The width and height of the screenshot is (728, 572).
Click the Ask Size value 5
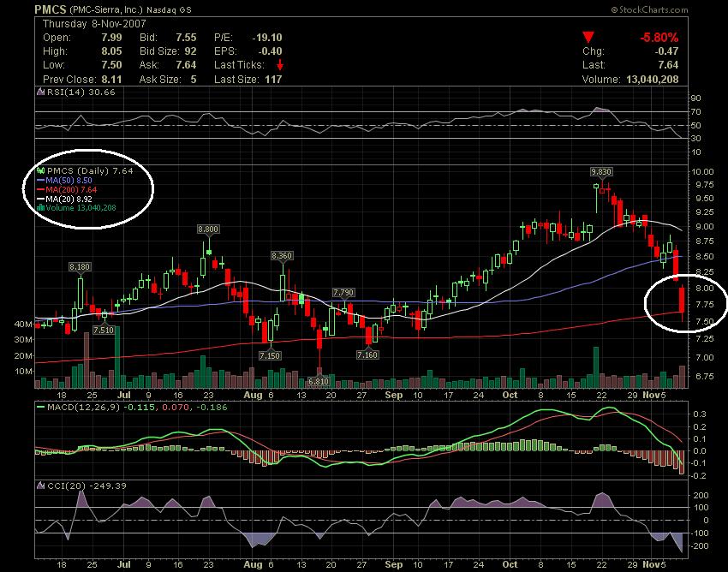pyautogui.click(x=194, y=80)
